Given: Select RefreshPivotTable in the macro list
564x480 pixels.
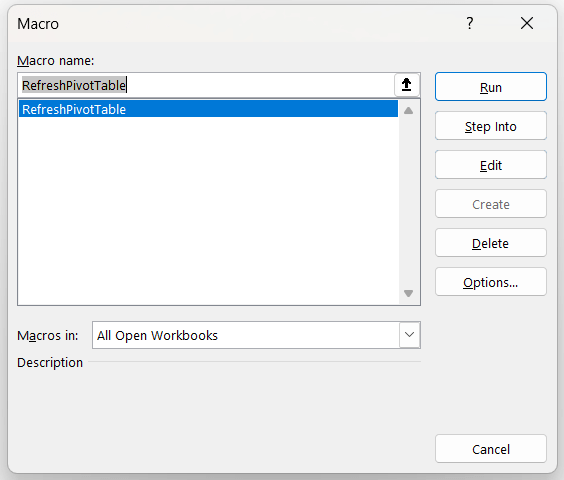Looking at the screenshot, I should [208, 109].
